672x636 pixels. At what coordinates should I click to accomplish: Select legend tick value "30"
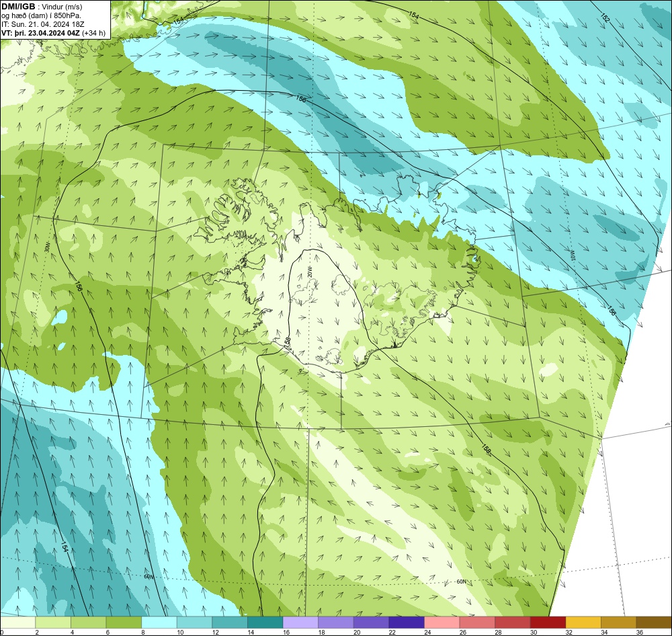(534, 632)
